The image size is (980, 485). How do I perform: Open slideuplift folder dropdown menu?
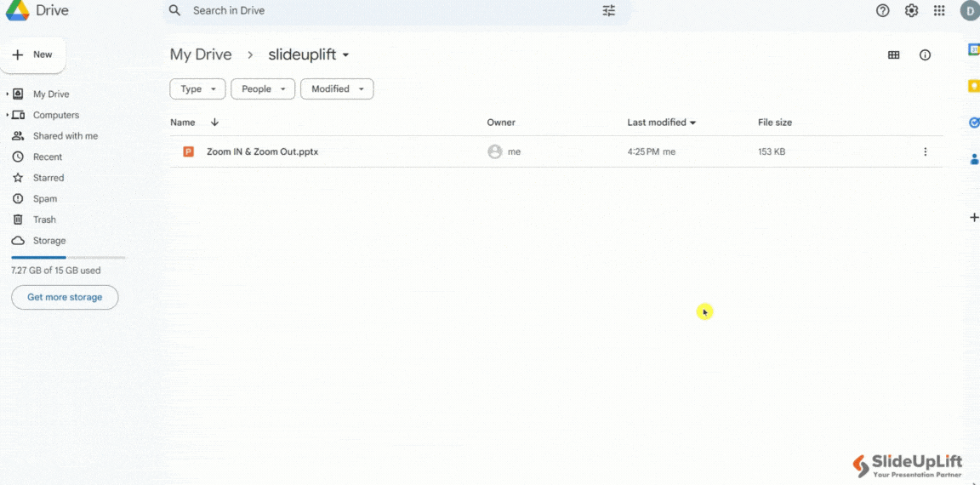pyautogui.click(x=345, y=55)
